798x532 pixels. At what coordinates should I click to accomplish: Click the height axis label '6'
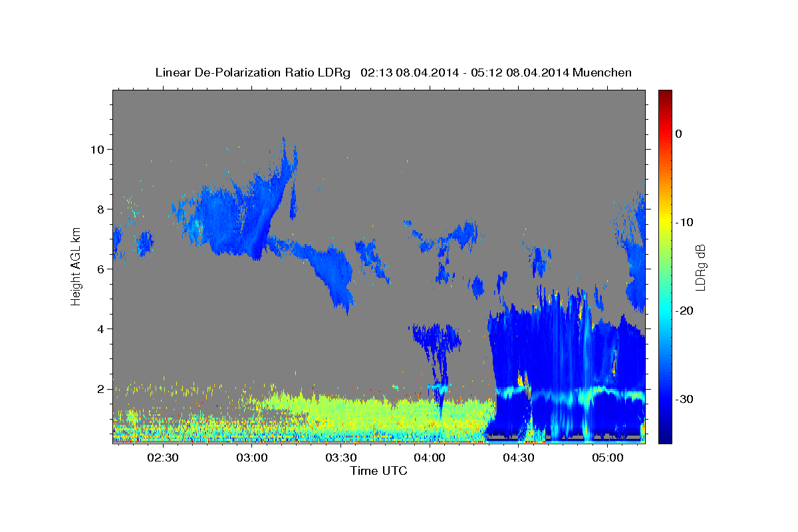click(x=100, y=269)
